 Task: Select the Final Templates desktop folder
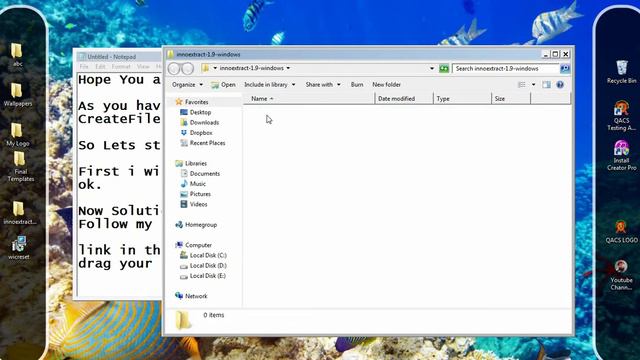pyautogui.click(x=20, y=166)
